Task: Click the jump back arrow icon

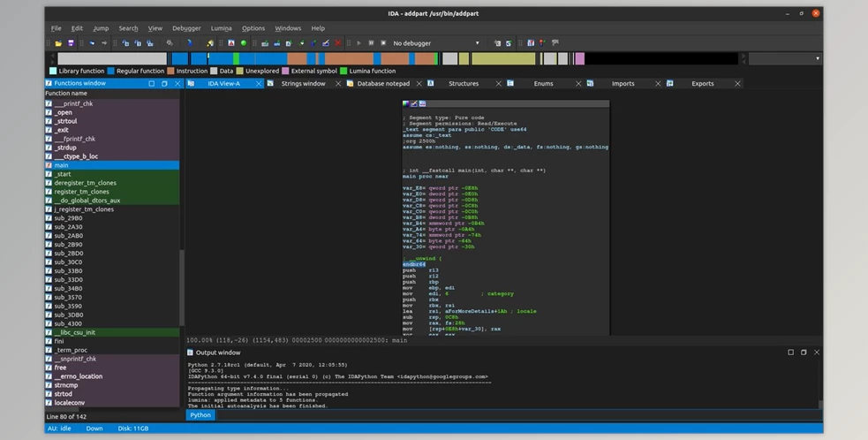Action: coord(91,43)
